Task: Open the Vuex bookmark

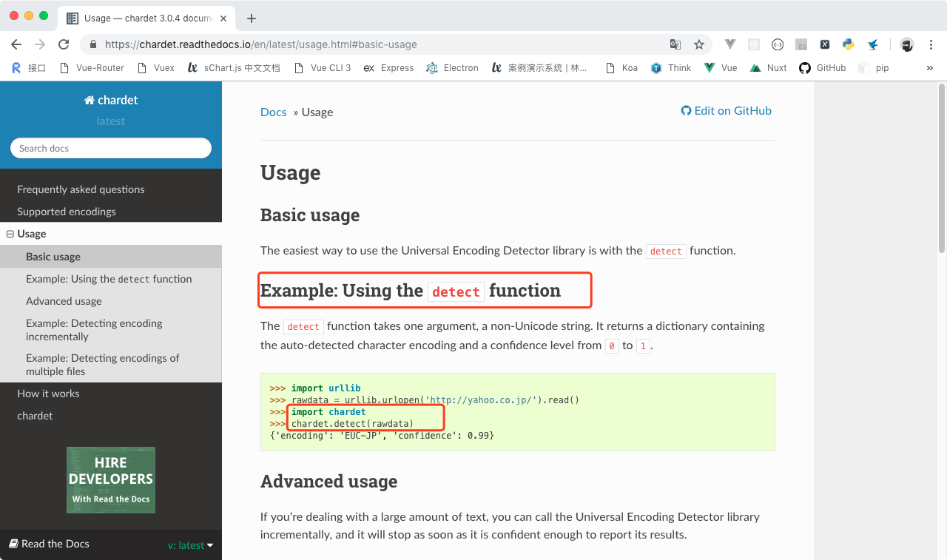Action: point(155,68)
